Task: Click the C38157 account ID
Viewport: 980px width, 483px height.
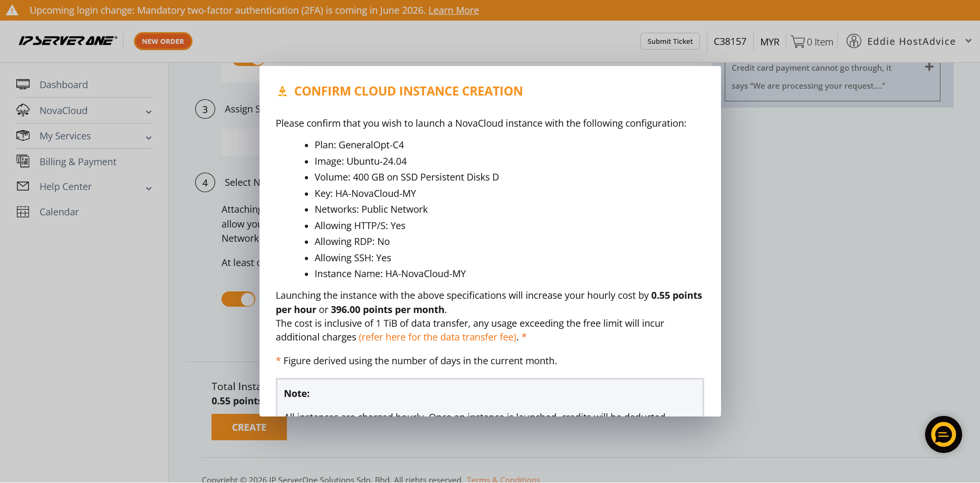Action: point(730,41)
